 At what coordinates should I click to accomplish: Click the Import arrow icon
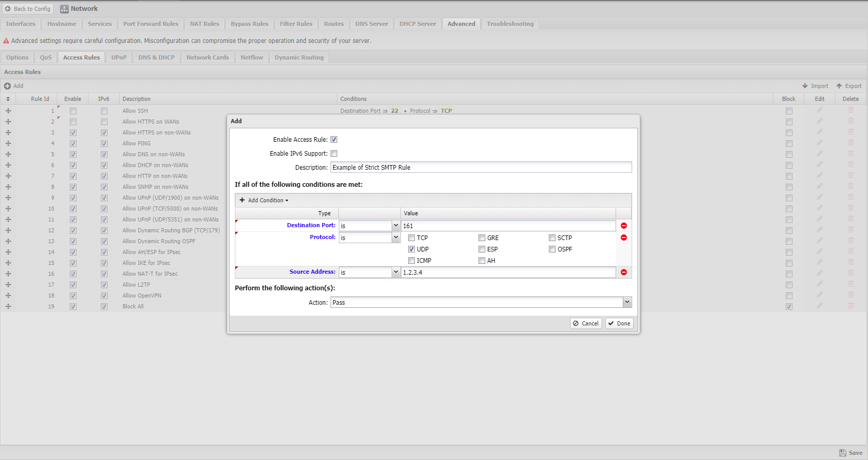[805, 86]
